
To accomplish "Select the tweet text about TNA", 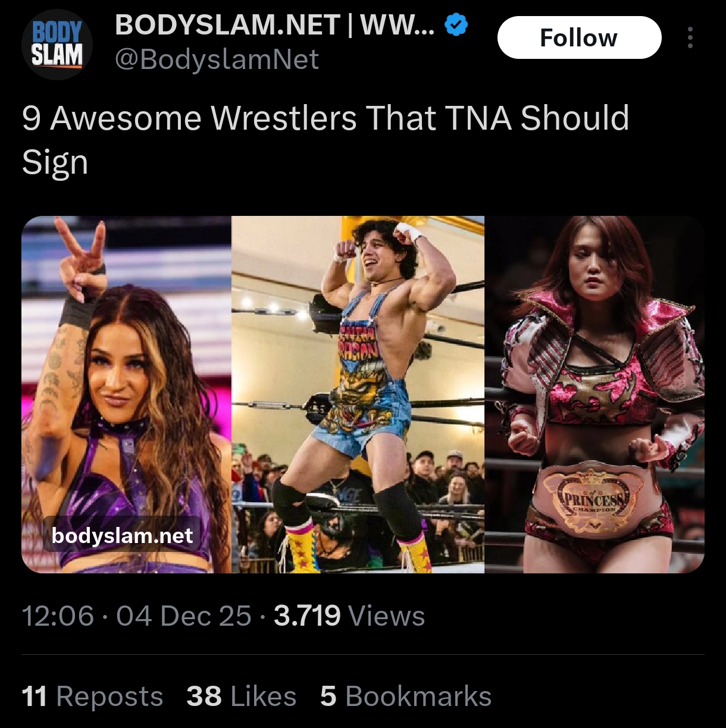I will (326, 140).
